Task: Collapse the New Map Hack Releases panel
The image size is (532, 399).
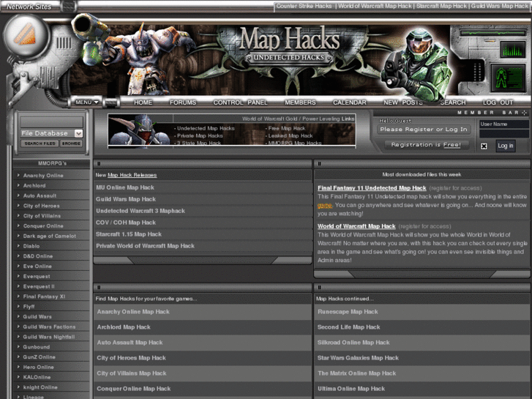Action: (99, 164)
